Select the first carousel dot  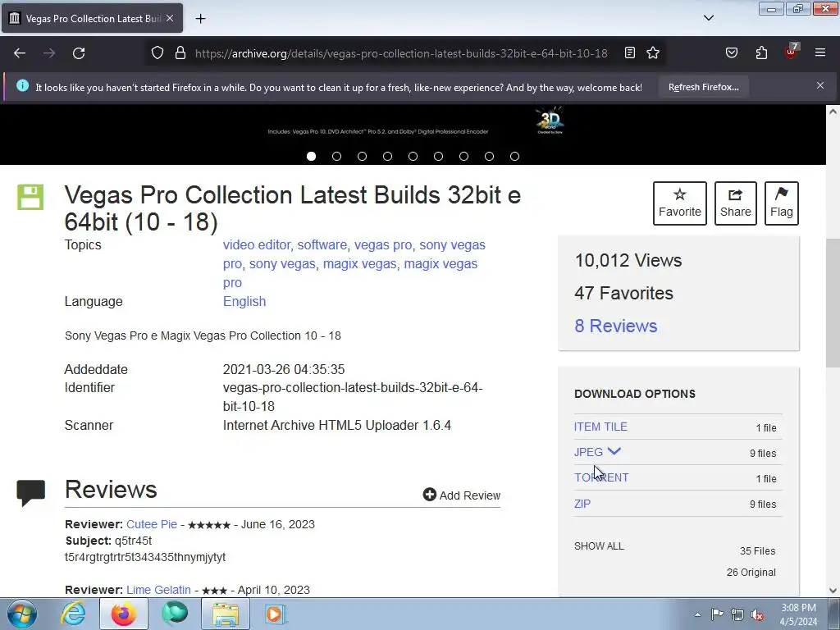[311, 157]
